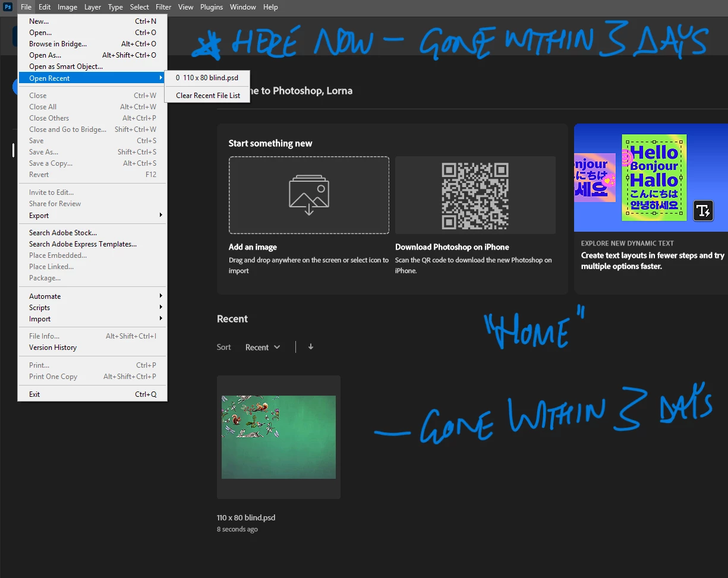Open the Type menu
Screen dimensions: 728x578
tap(115, 7)
